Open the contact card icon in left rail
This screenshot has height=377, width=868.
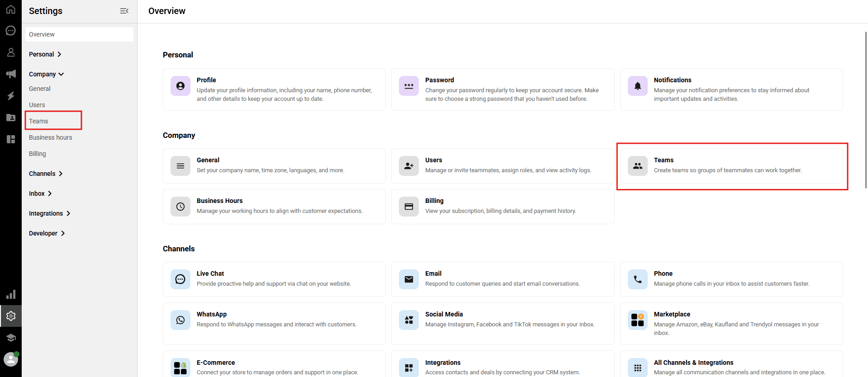(x=11, y=118)
